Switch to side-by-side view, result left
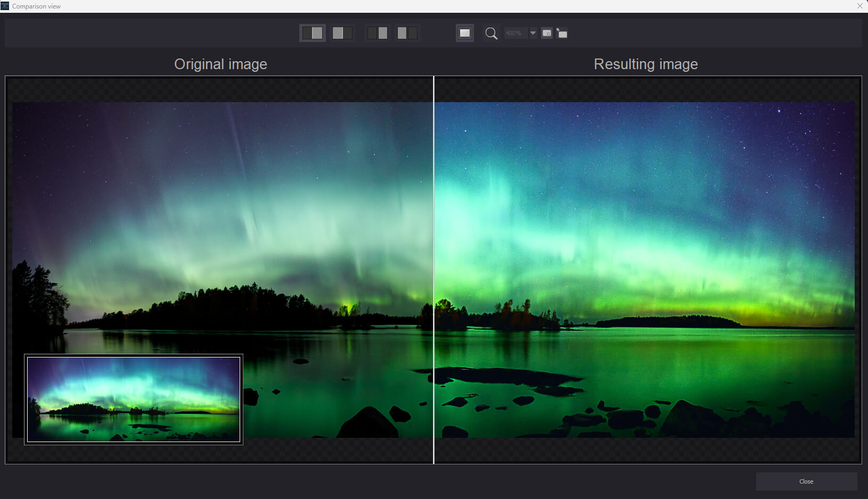This screenshot has width=868, height=499. (407, 33)
